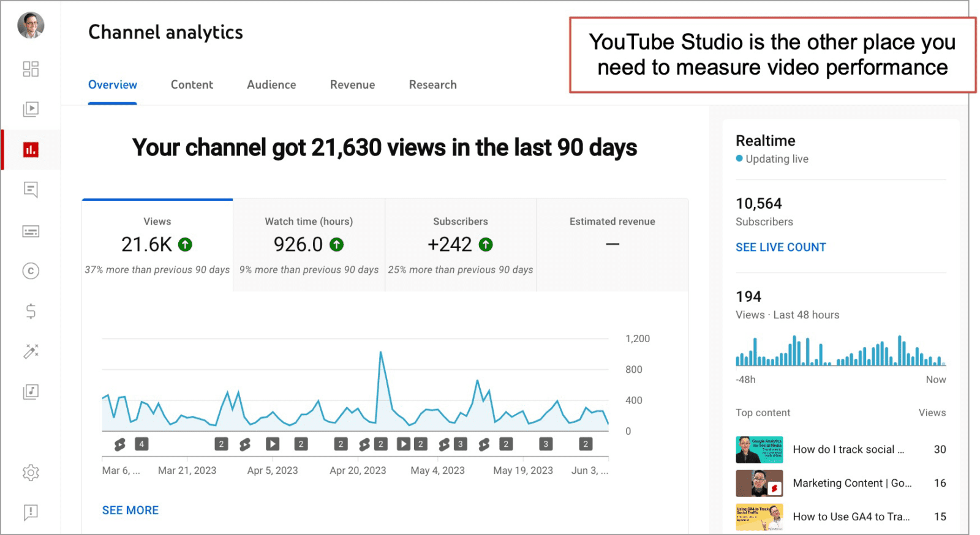This screenshot has width=980, height=535.
Task: Open 'How do I track social ...' title
Action: 848,449
